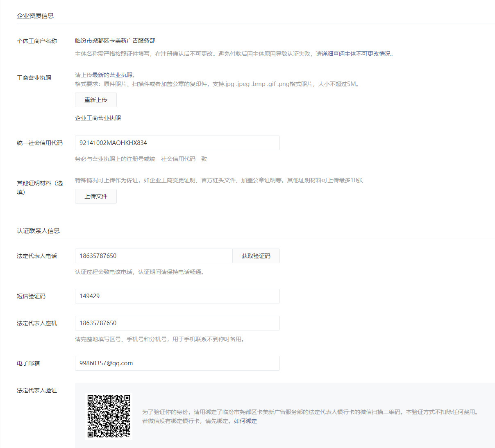The height and width of the screenshot is (448, 495).
Task: Click the 法定代表人座机 label
Action: tap(37, 323)
